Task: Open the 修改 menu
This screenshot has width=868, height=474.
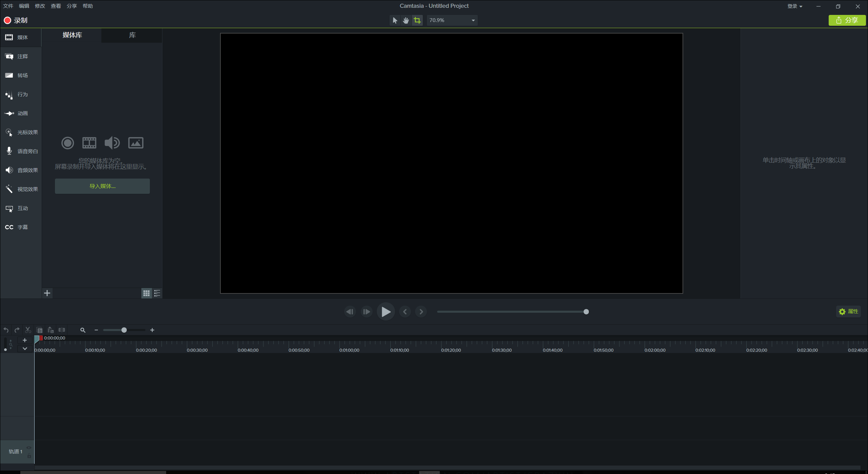Action: [x=40, y=6]
